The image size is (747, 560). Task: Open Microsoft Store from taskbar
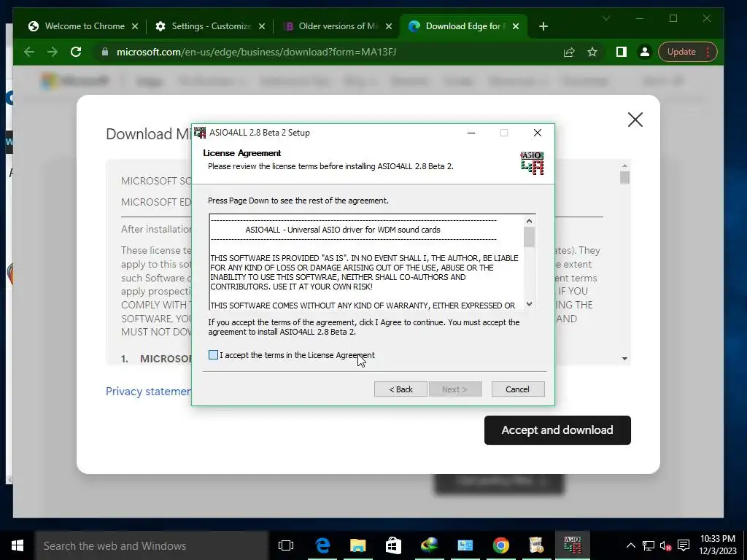click(x=393, y=545)
